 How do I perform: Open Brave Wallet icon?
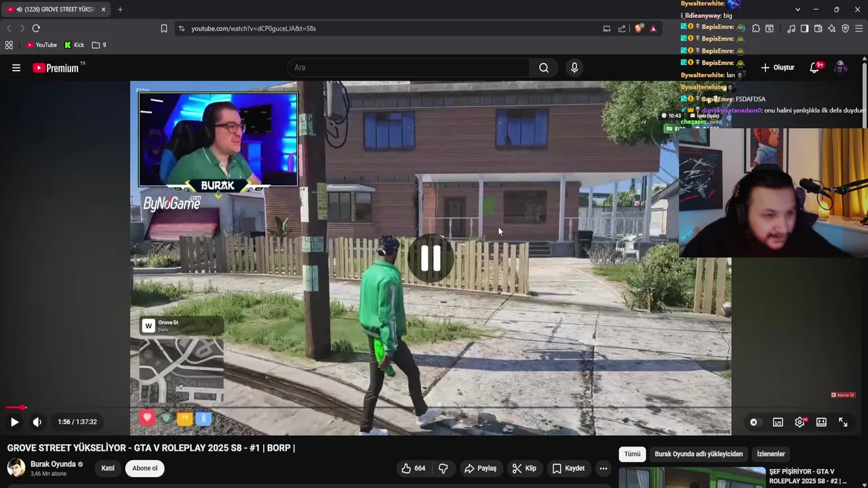tap(818, 28)
